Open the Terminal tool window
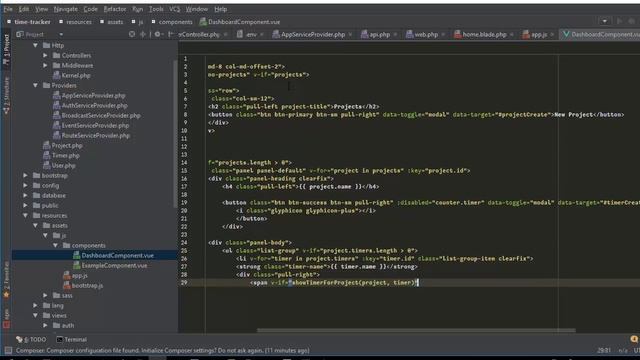 click(71, 340)
